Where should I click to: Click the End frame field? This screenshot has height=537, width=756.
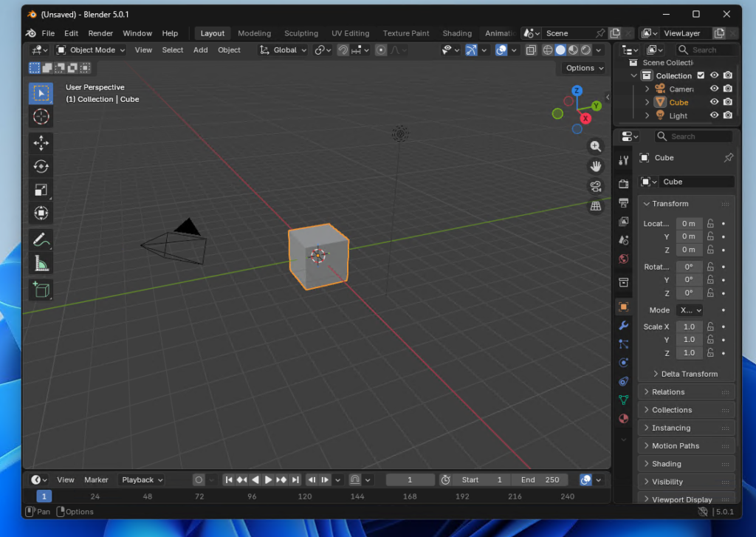(x=541, y=480)
